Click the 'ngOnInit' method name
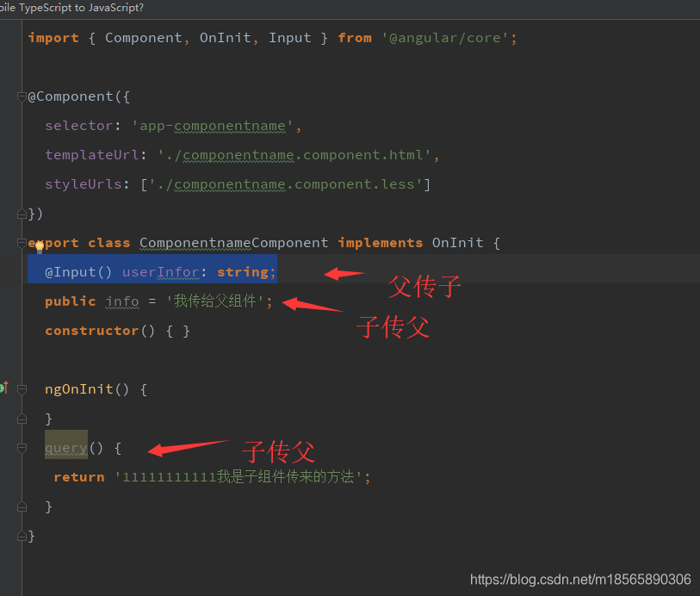The height and width of the screenshot is (596, 700). pos(78,389)
